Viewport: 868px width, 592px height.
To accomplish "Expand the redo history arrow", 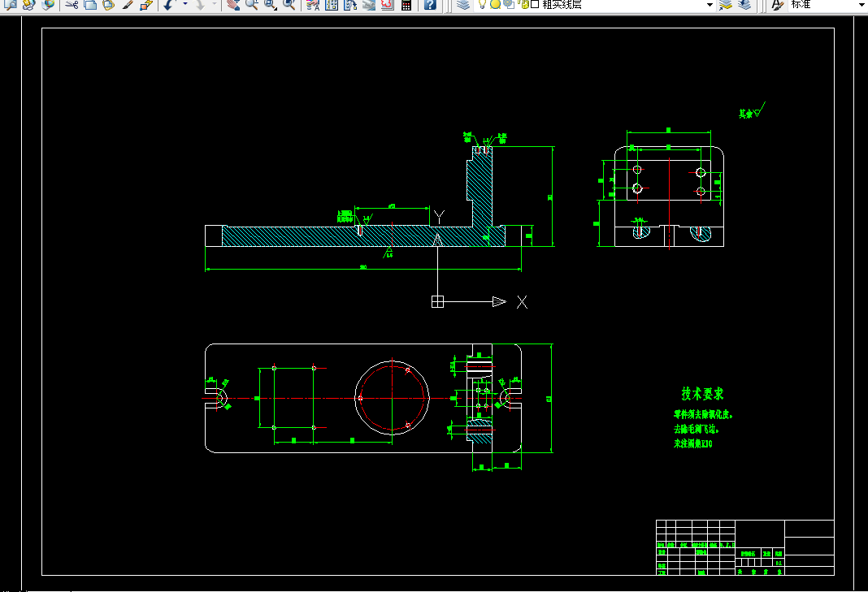I will [x=215, y=4].
